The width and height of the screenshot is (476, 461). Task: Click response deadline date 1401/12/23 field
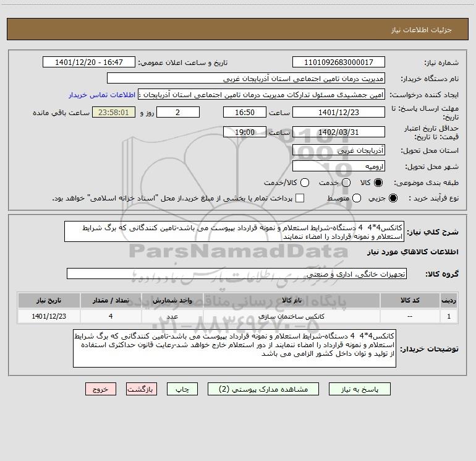coord(339,112)
